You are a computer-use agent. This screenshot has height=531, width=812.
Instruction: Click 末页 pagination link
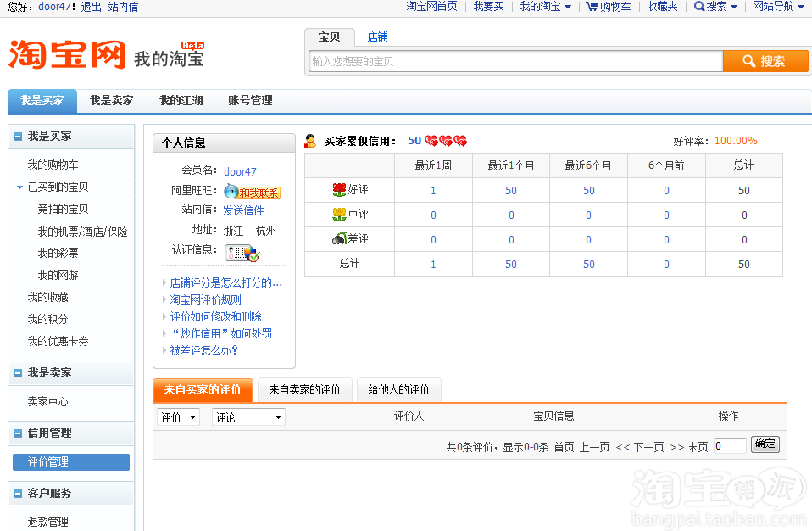click(698, 447)
